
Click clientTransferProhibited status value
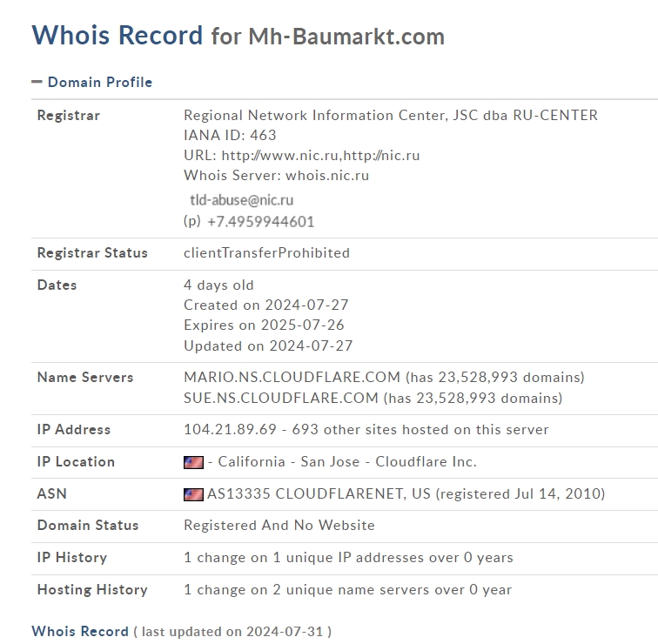pyautogui.click(x=267, y=253)
